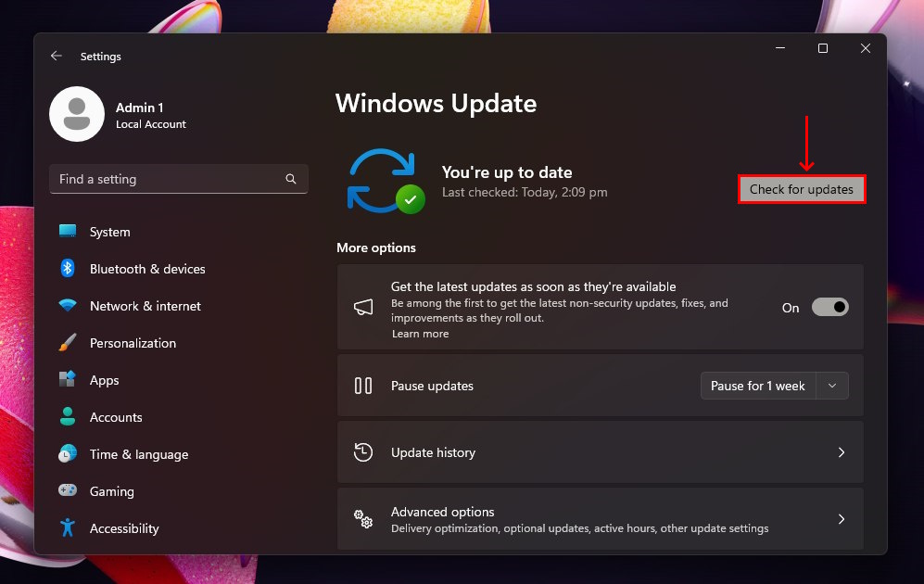Open the Advanced options label

point(443,512)
